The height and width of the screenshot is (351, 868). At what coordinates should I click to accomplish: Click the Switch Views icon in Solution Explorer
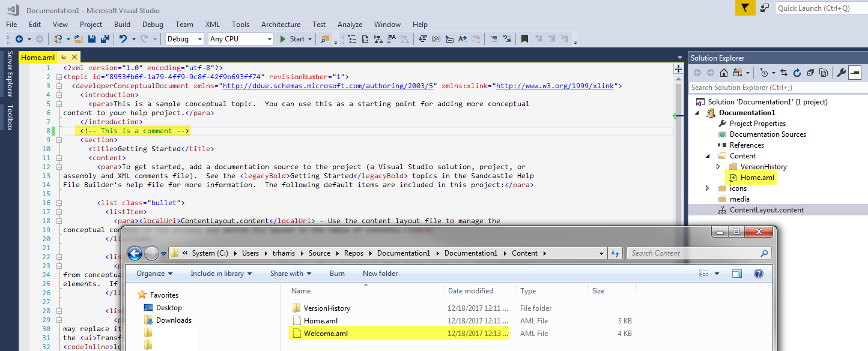point(738,73)
